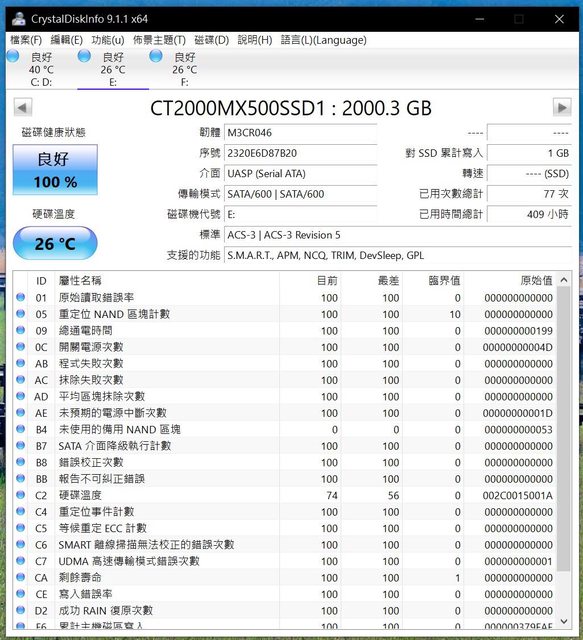
Task: Click the status dot of the E: disk
Action: [x=84, y=56]
